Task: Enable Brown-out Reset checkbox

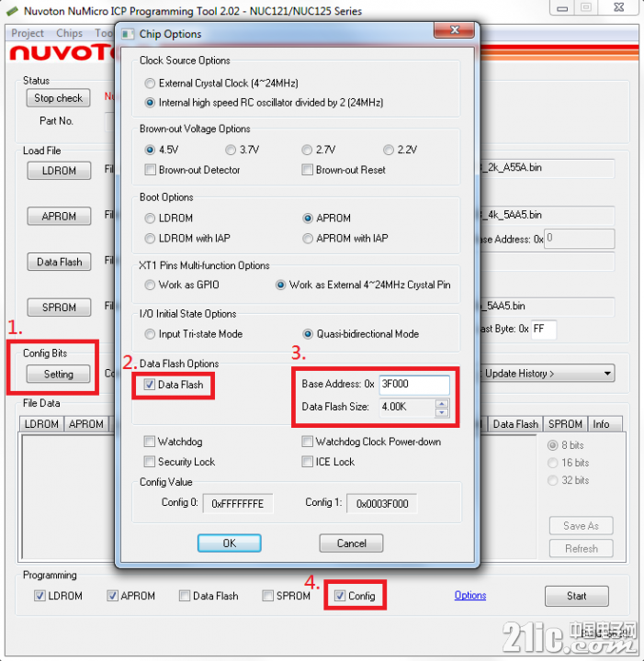Action: click(307, 170)
